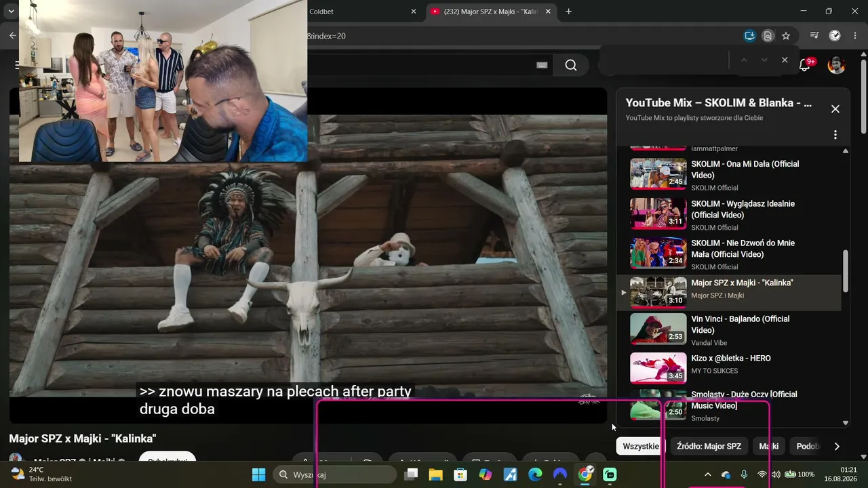
Task: Open Task View on the taskbar
Action: 411,474
